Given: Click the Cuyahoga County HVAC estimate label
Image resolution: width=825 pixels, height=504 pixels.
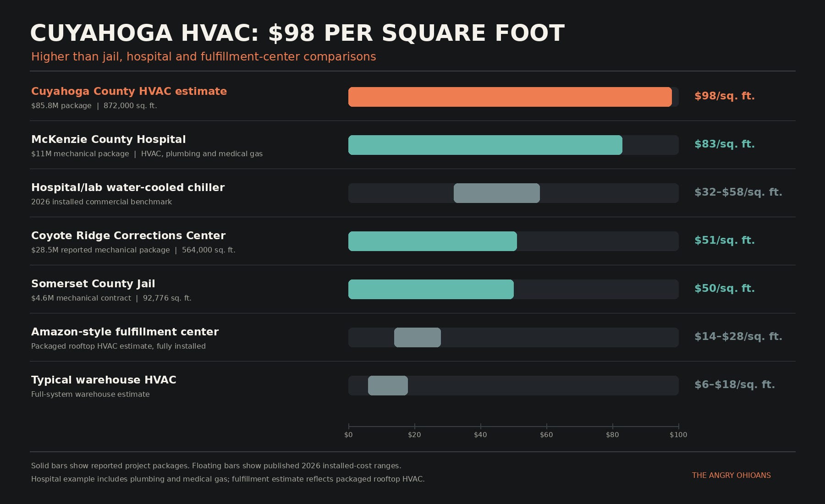Looking at the screenshot, I should [129, 91].
